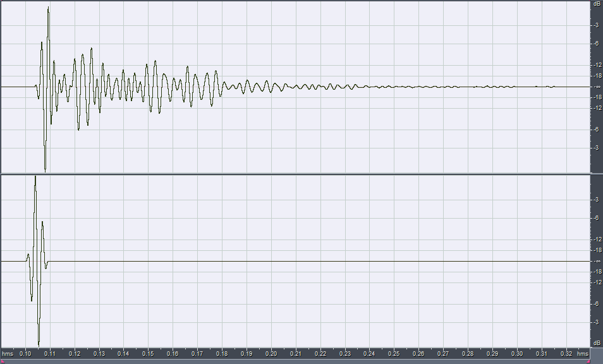Screen dimensions: 603x364
Task: Select the 0.17 time ruler label
Action: (x=197, y=354)
